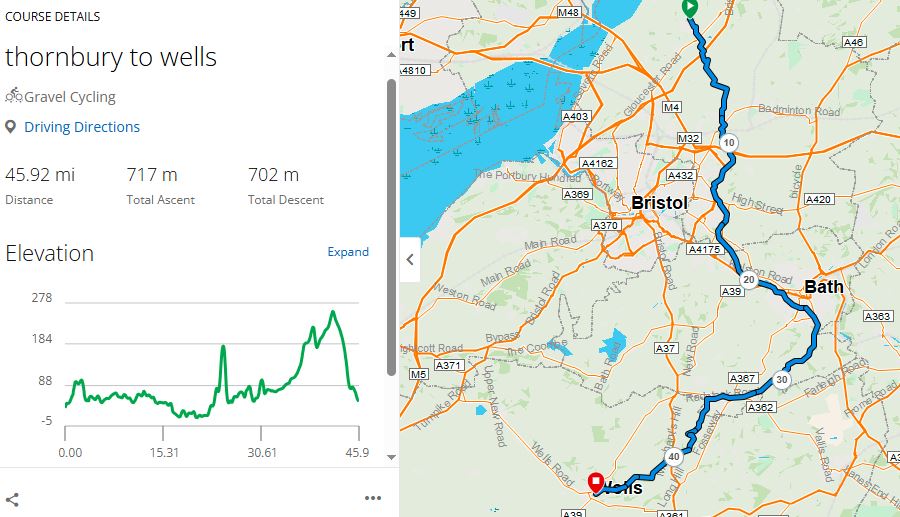Image resolution: width=900 pixels, height=517 pixels.
Task: Click the Bath city label on map
Action: (824, 287)
